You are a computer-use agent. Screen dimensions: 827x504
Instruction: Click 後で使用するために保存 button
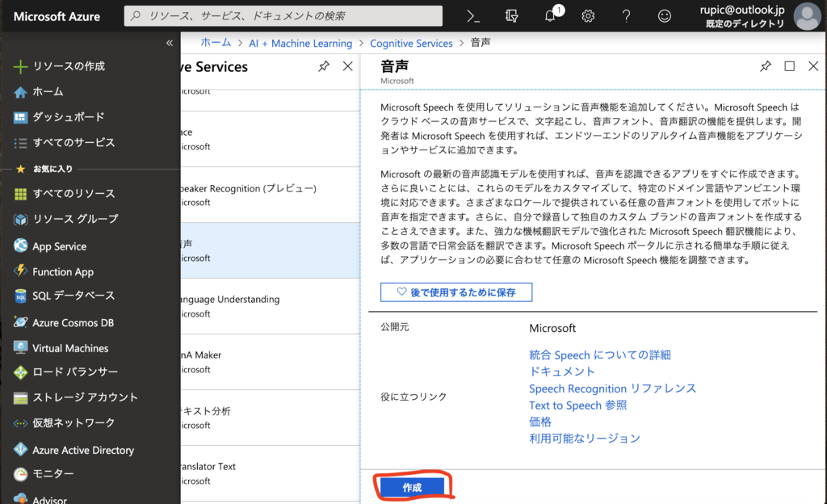(455, 292)
